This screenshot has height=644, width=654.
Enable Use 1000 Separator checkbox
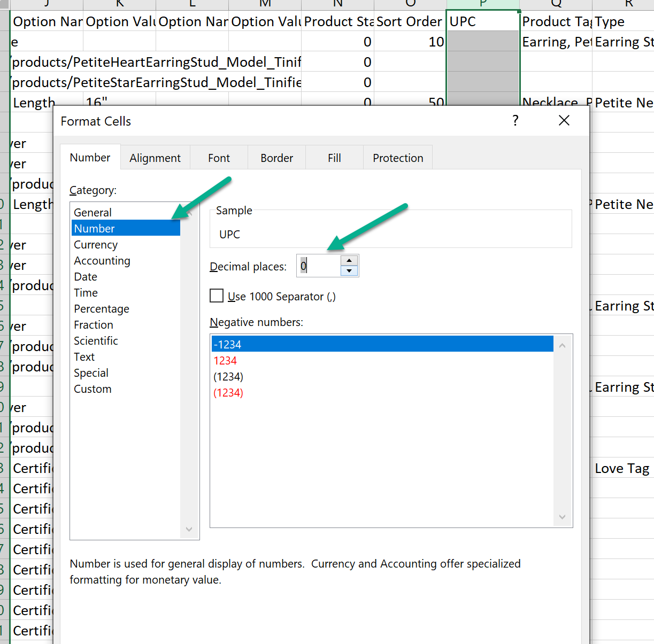217,296
